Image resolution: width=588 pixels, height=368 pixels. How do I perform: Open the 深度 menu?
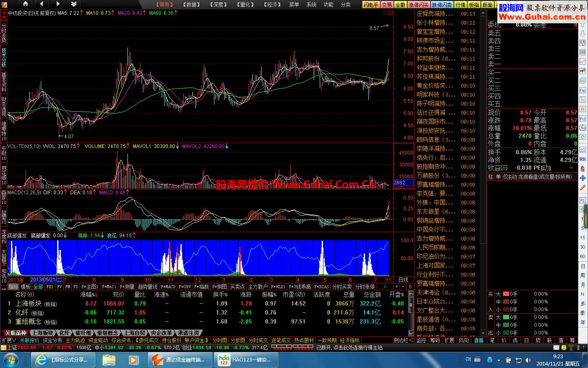pyautogui.click(x=218, y=4)
